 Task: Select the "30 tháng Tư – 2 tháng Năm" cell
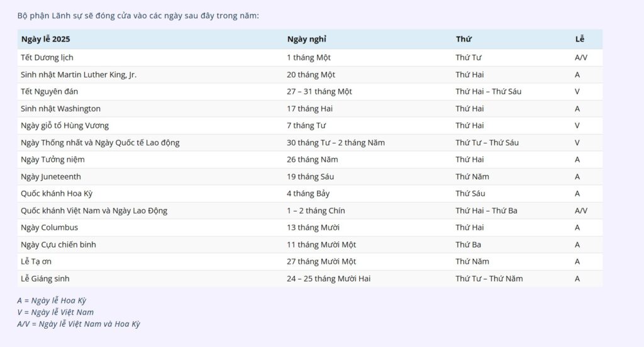(x=335, y=142)
